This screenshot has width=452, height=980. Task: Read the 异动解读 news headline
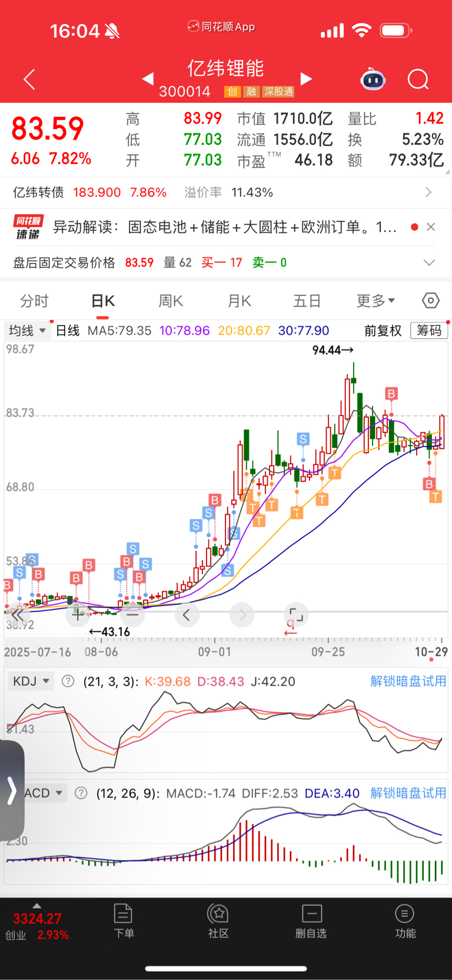[225, 227]
